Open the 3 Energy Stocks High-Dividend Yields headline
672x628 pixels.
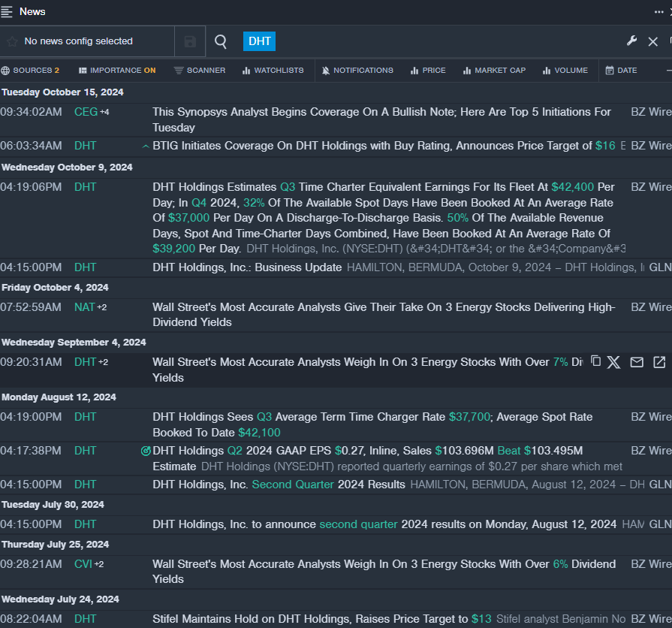[x=384, y=315]
